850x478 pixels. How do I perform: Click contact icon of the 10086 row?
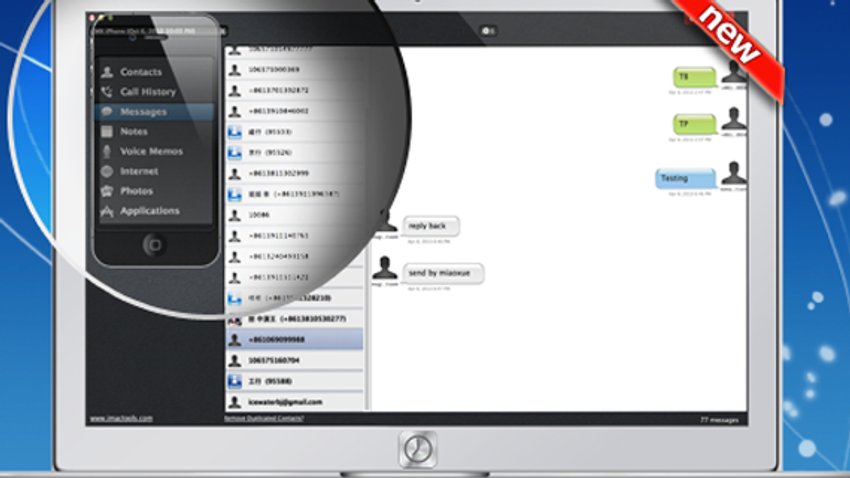tap(235, 215)
